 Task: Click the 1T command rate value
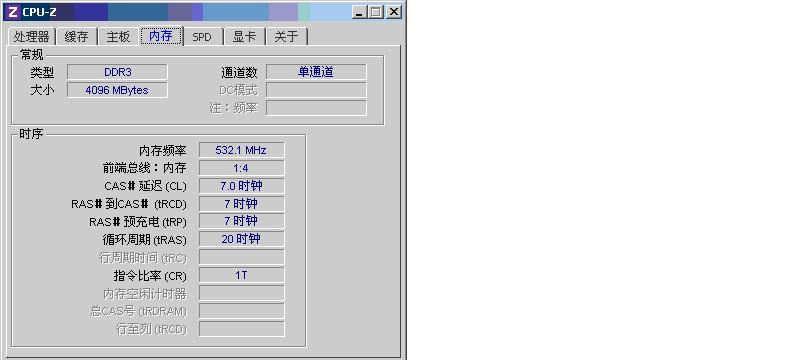[241, 275]
